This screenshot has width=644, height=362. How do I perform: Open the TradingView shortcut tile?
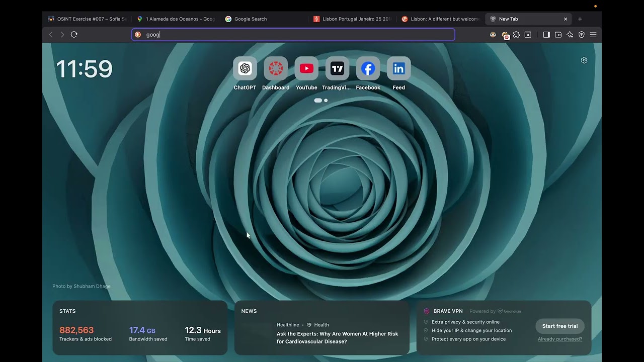(x=337, y=68)
